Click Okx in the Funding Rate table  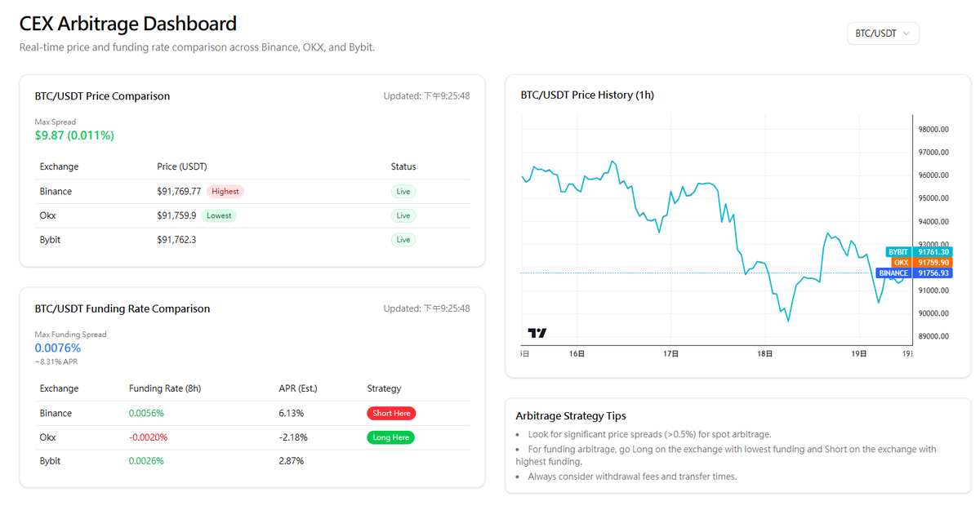pyautogui.click(x=47, y=437)
